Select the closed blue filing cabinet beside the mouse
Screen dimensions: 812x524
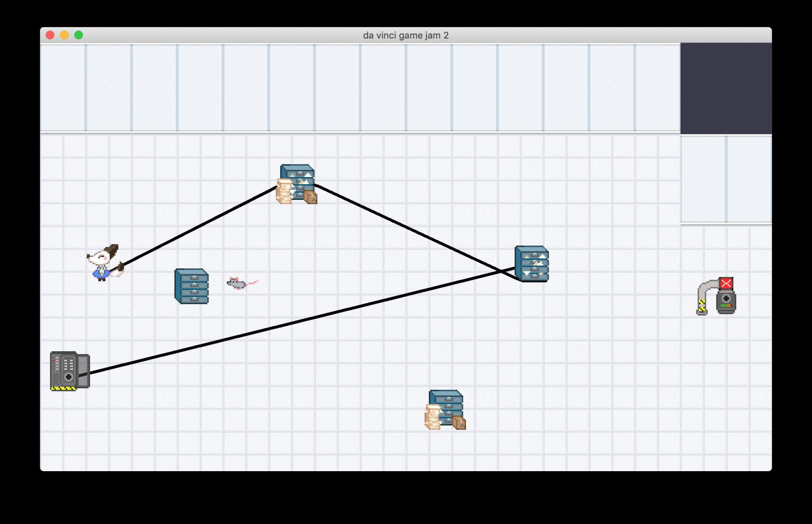192,286
